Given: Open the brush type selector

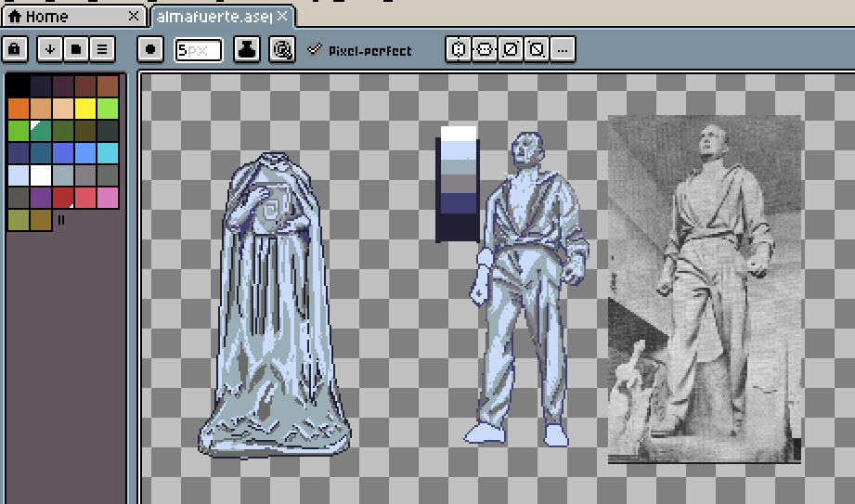Looking at the screenshot, I should (151, 49).
